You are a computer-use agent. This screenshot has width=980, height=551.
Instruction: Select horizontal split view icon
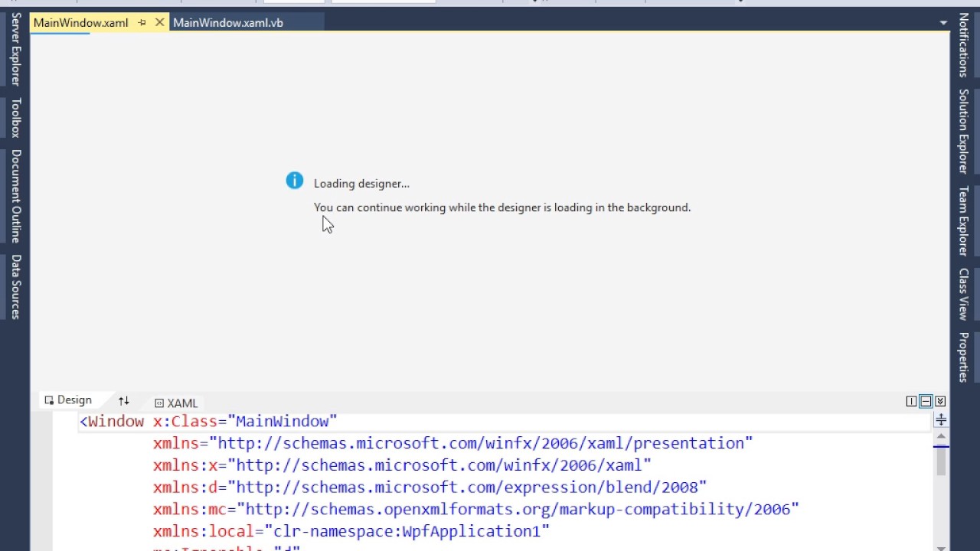pyautogui.click(x=926, y=401)
